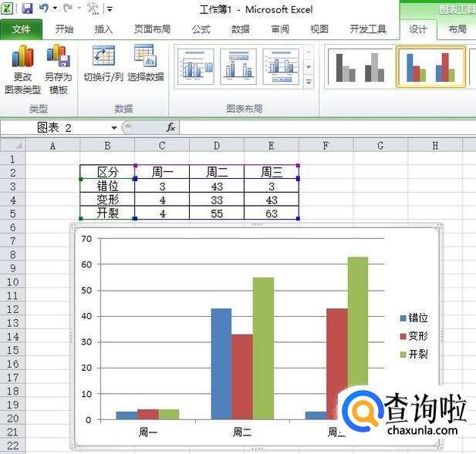This screenshot has width=476, height=454.
Task: Select the green 开裂 bar for 周三
Action: (358, 321)
